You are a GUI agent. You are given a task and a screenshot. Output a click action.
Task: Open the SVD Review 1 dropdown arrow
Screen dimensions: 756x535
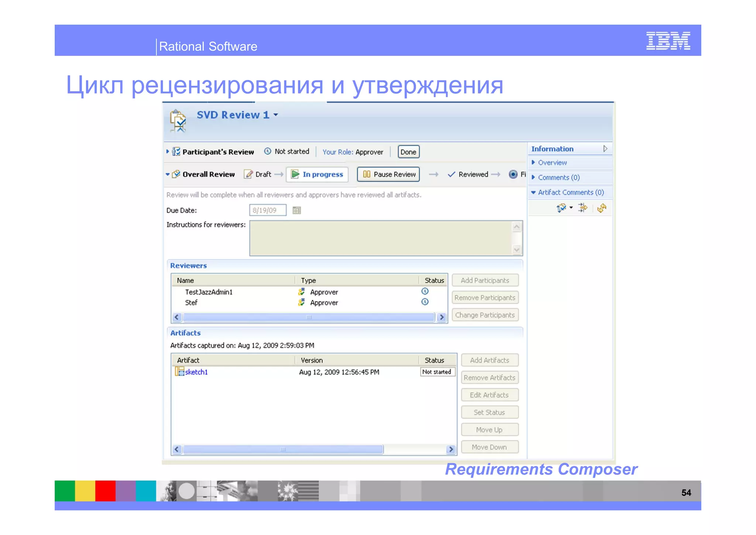point(276,115)
